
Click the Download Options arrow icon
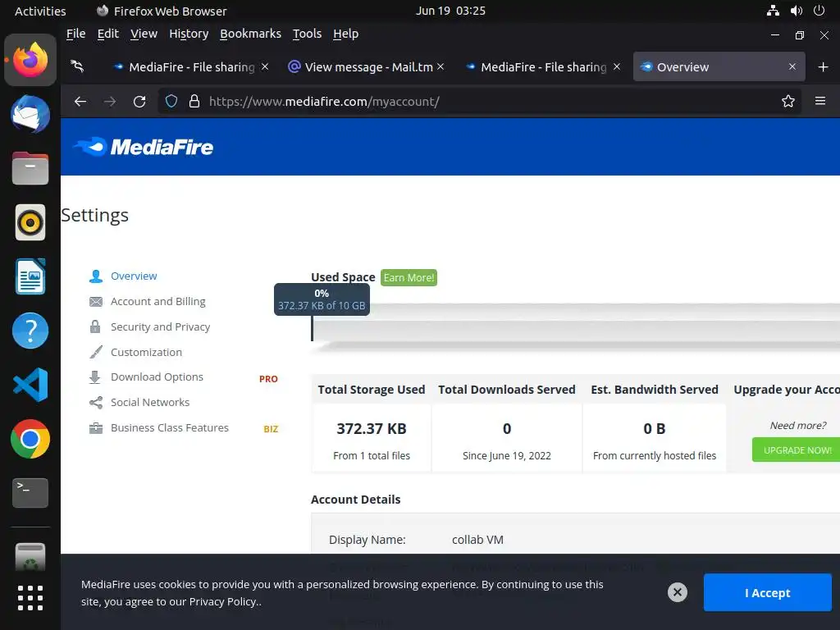(95, 377)
